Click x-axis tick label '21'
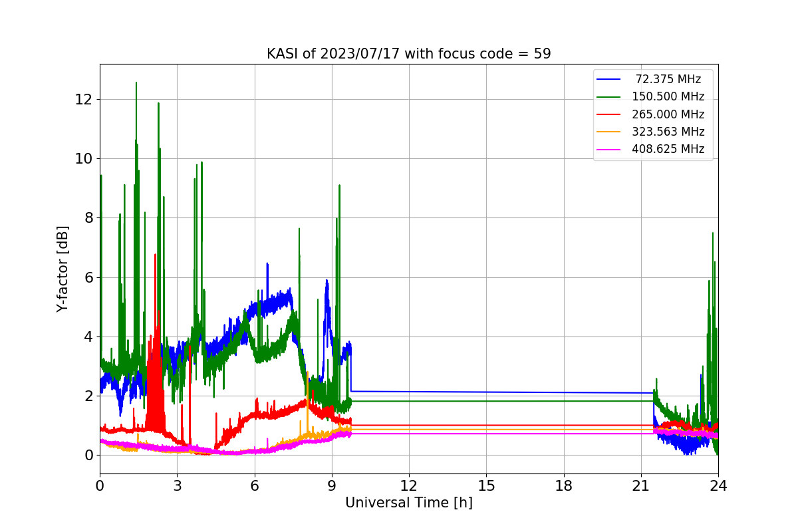 tap(641, 486)
